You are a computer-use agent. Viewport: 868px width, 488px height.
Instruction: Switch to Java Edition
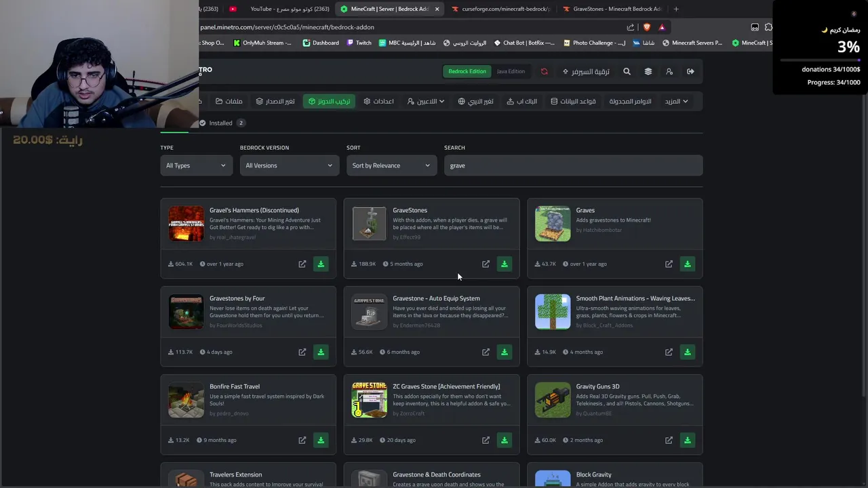511,71
